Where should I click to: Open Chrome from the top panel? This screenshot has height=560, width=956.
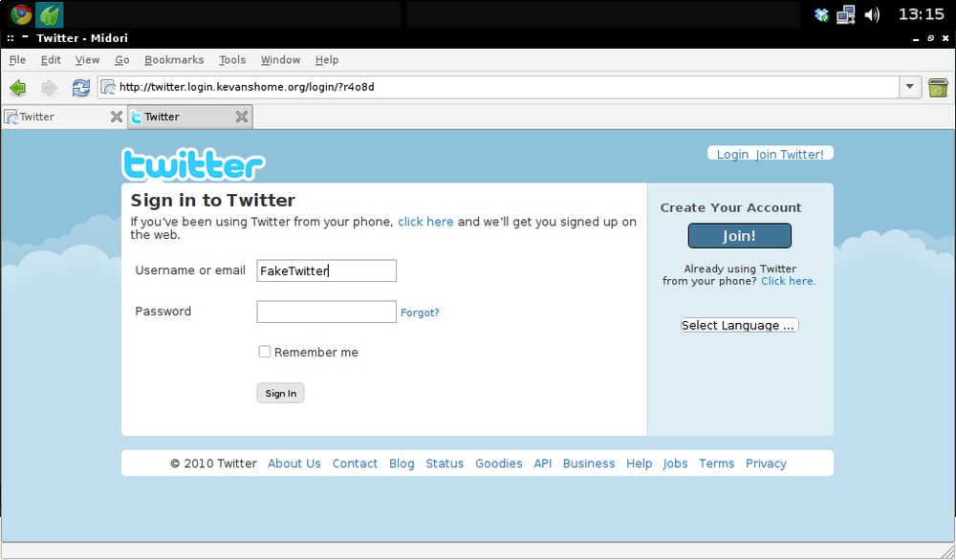[x=21, y=14]
